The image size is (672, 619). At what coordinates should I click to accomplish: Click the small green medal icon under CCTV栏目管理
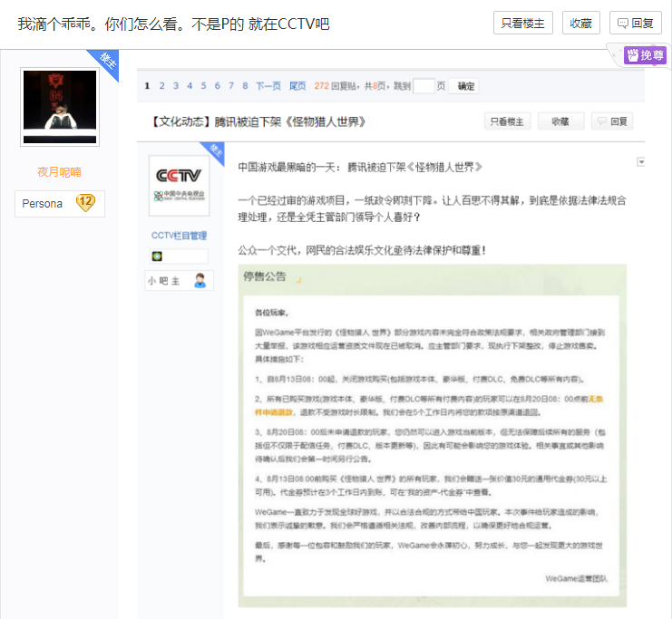(157, 256)
